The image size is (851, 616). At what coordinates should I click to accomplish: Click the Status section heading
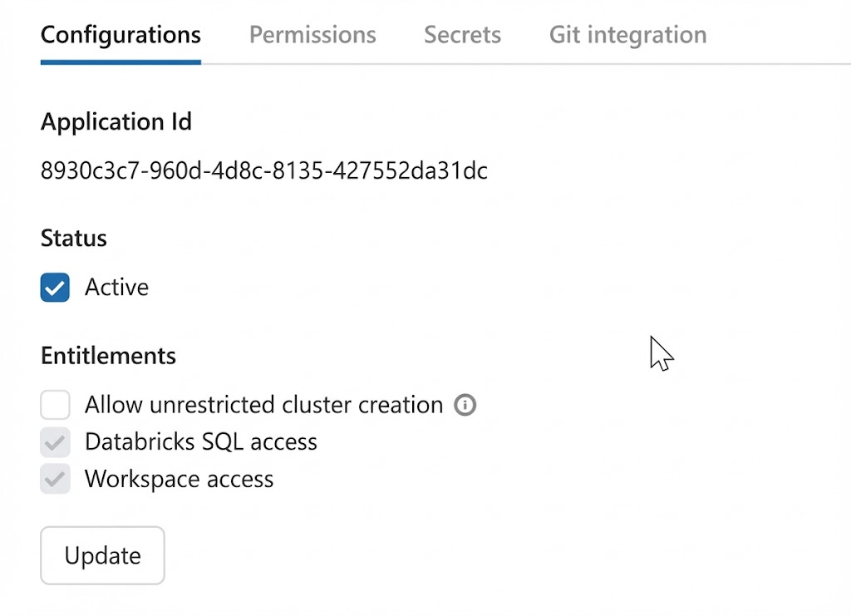(73, 239)
